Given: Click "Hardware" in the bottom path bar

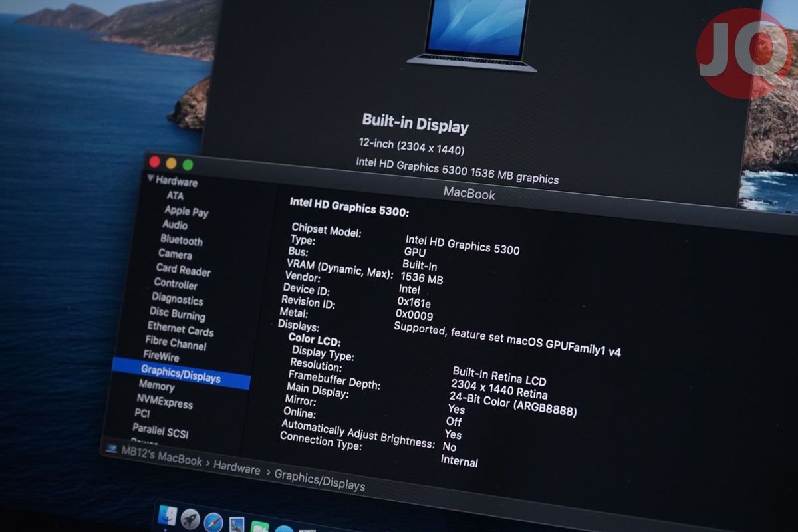Looking at the screenshot, I should coord(237,468).
